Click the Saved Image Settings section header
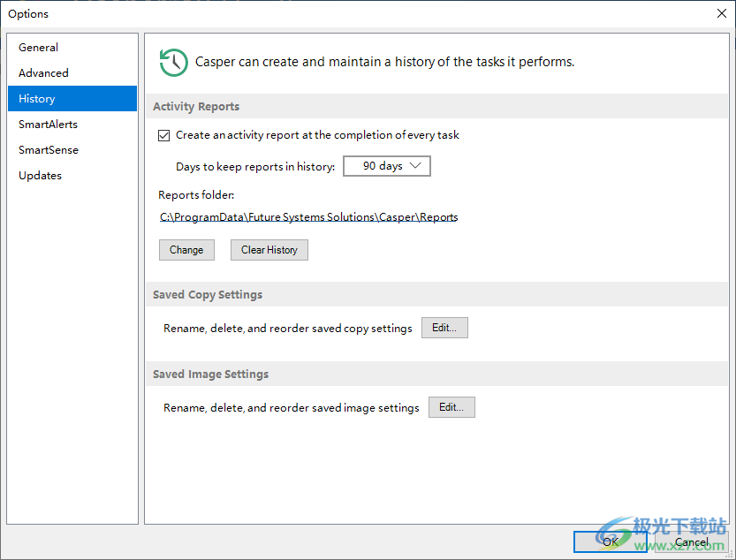 [x=210, y=375]
